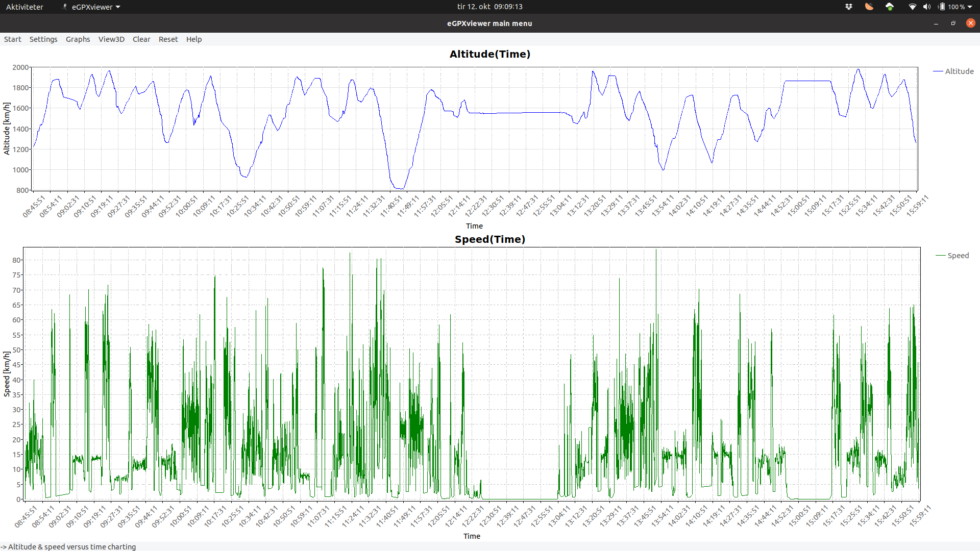Click the speed chart's Time axis label
This screenshot has height=551, width=980.
pyautogui.click(x=472, y=536)
